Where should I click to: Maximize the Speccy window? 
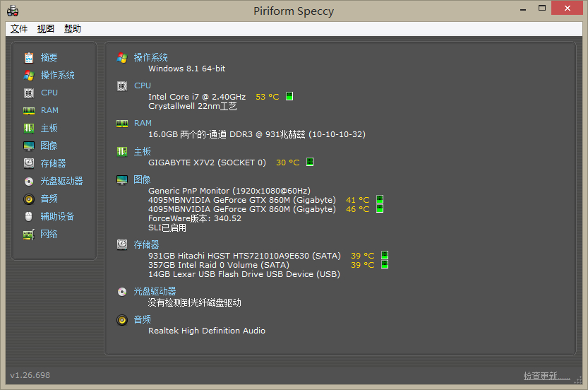click(542, 8)
